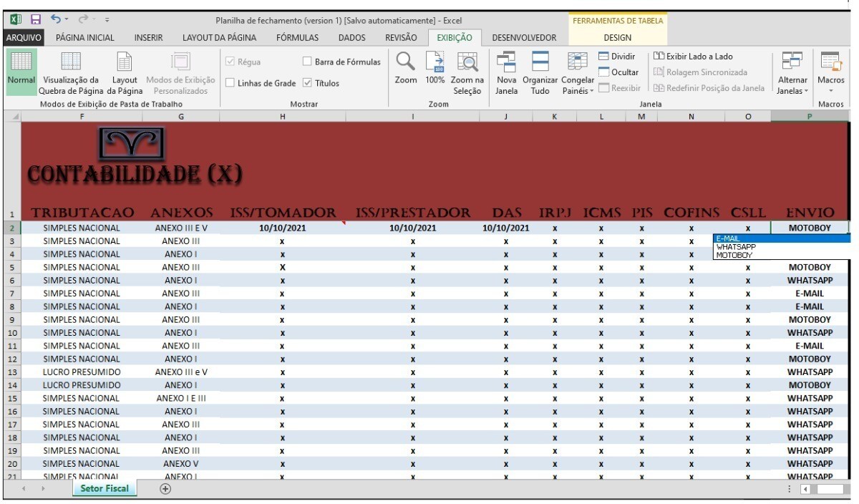859x504 pixels.
Task: Uncheck the Títulos checkbox
Action: (307, 83)
